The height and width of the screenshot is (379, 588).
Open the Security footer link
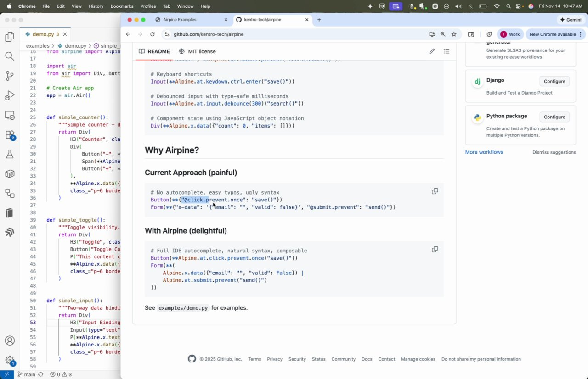tap(297, 359)
